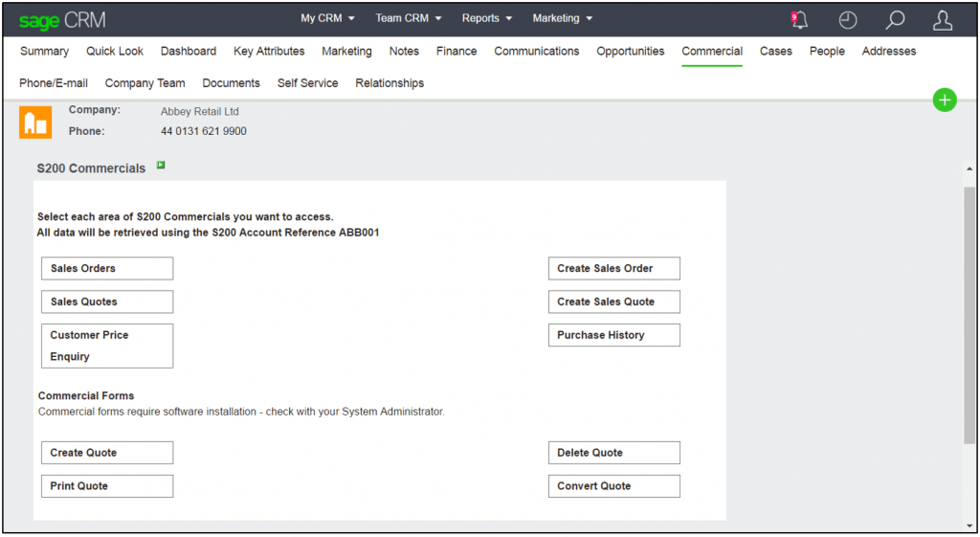Open the Company Team tab
The height and width of the screenshot is (537, 980).
[x=145, y=83]
